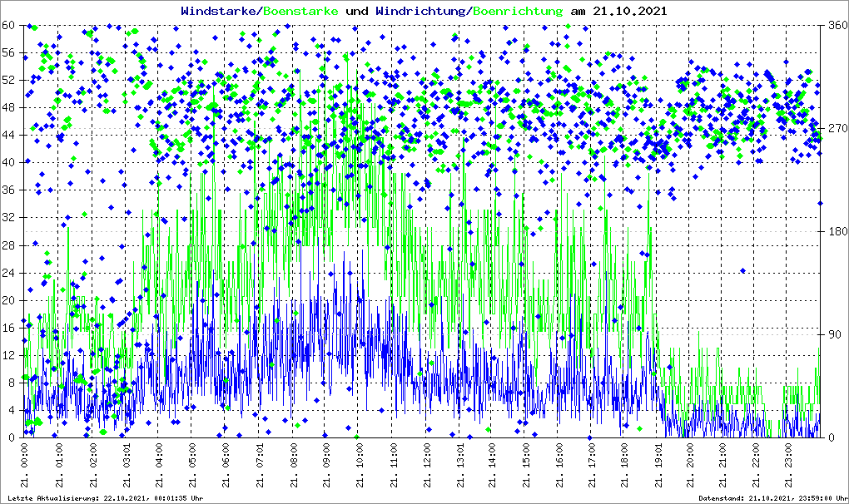The width and height of the screenshot is (849, 504).
Task: Click the '21. 16:00' time axis label
Action: [x=559, y=465]
